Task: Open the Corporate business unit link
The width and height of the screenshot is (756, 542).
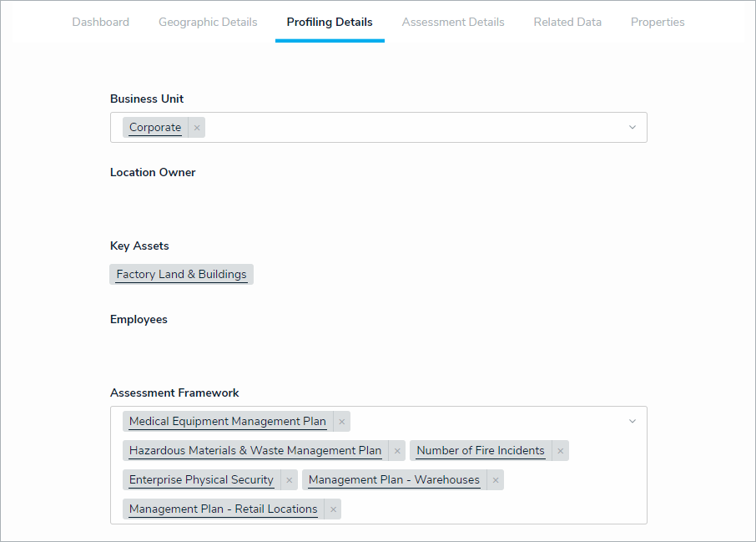Action: 155,128
